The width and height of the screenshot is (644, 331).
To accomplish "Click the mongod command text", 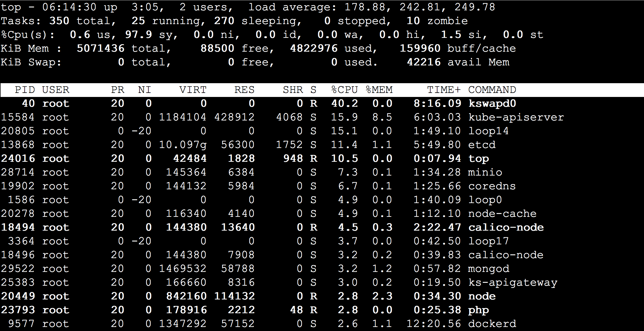I will coord(488,269).
